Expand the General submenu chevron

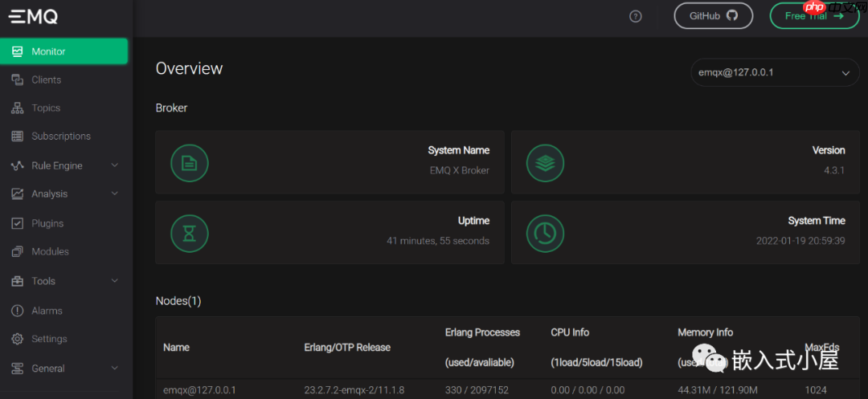tap(115, 368)
